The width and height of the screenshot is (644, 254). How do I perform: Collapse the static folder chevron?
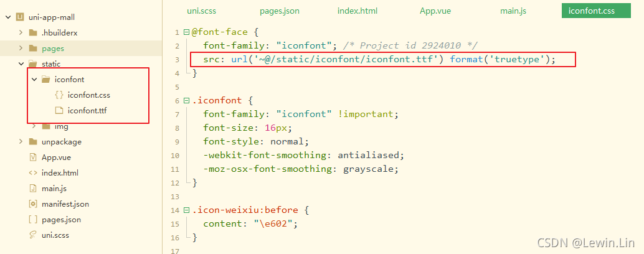[21, 64]
